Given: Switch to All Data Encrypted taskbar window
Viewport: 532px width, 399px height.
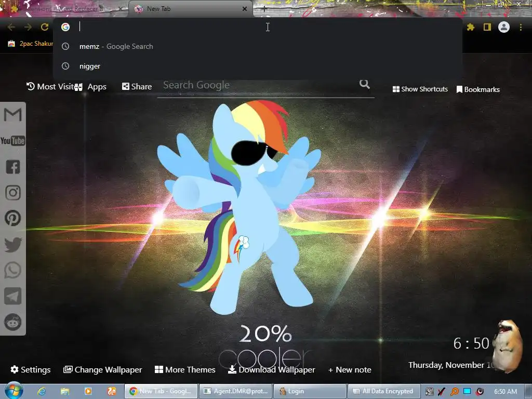Looking at the screenshot, I should pyautogui.click(x=384, y=391).
